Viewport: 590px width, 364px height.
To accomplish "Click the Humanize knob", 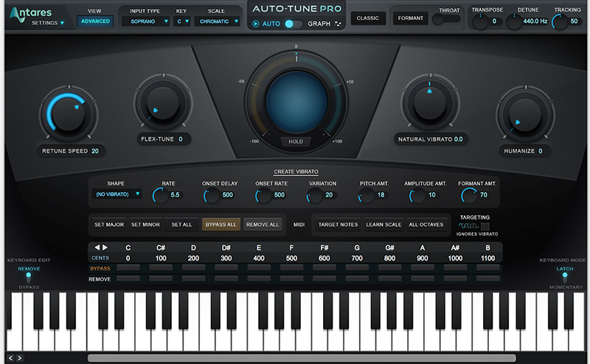I will tap(525, 114).
